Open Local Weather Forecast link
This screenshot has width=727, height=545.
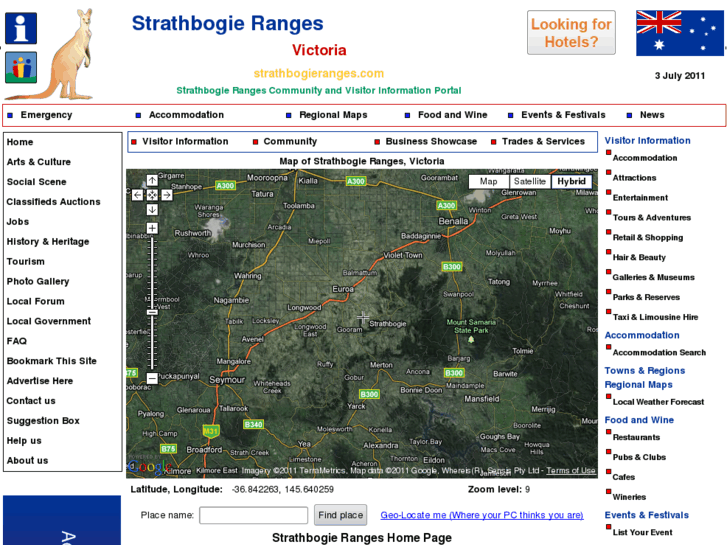tap(658, 402)
